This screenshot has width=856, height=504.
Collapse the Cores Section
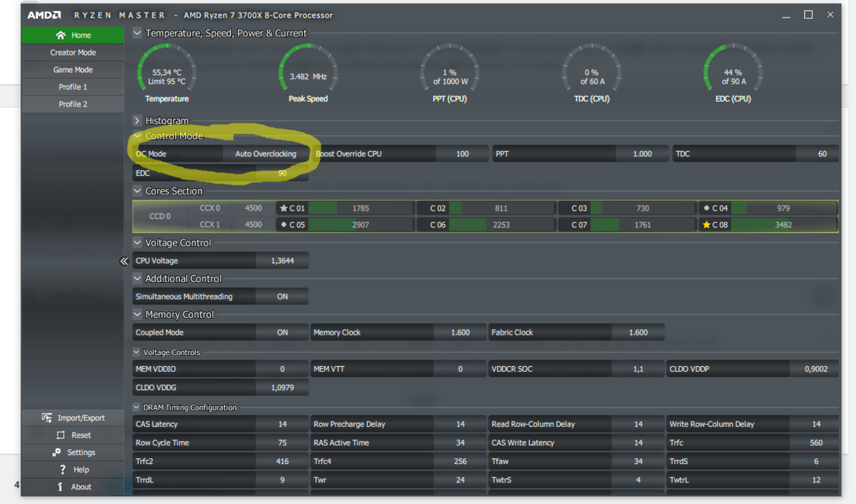pos(137,191)
